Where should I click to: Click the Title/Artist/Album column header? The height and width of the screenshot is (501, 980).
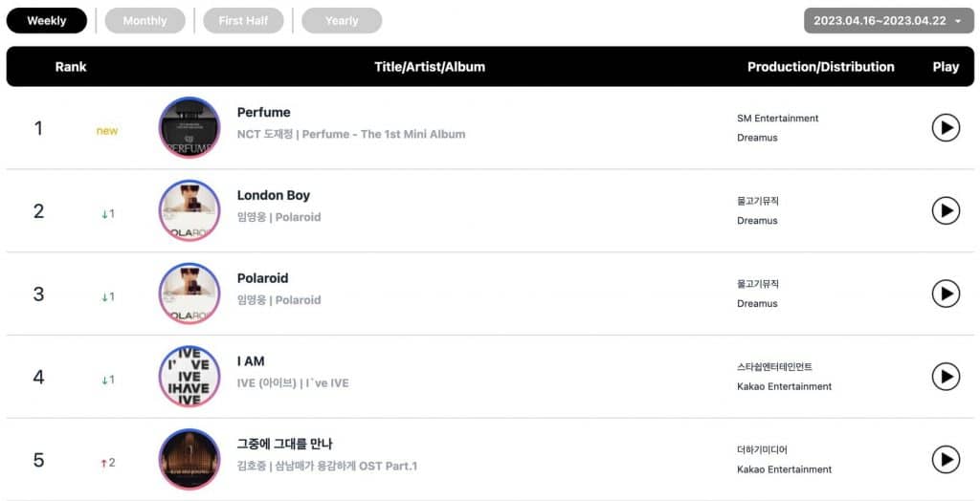pos(430,67)
